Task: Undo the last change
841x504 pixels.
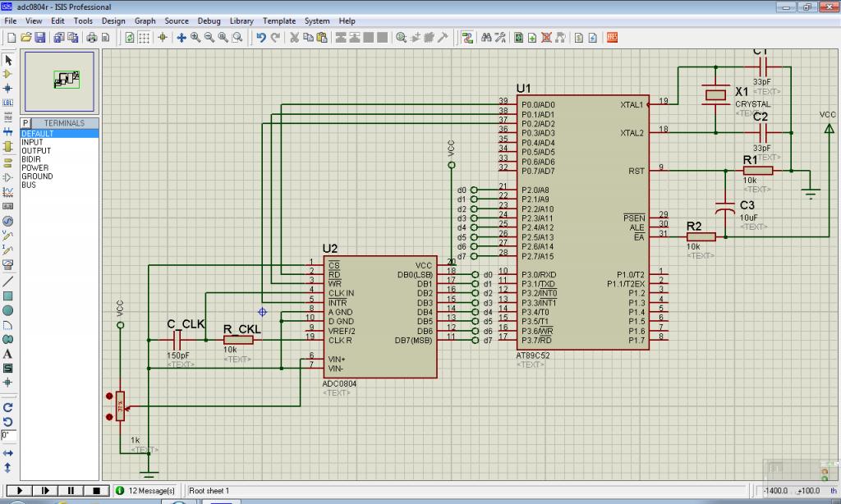Action: (261, 38)
